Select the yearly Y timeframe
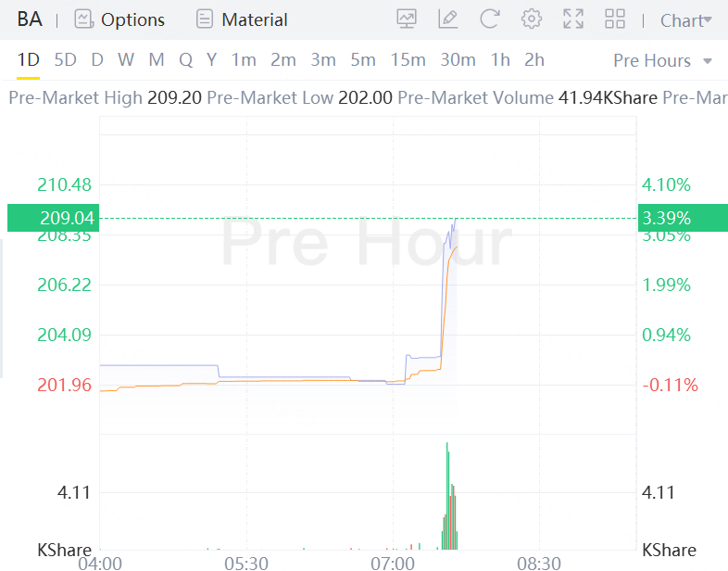 pos(211,60)
